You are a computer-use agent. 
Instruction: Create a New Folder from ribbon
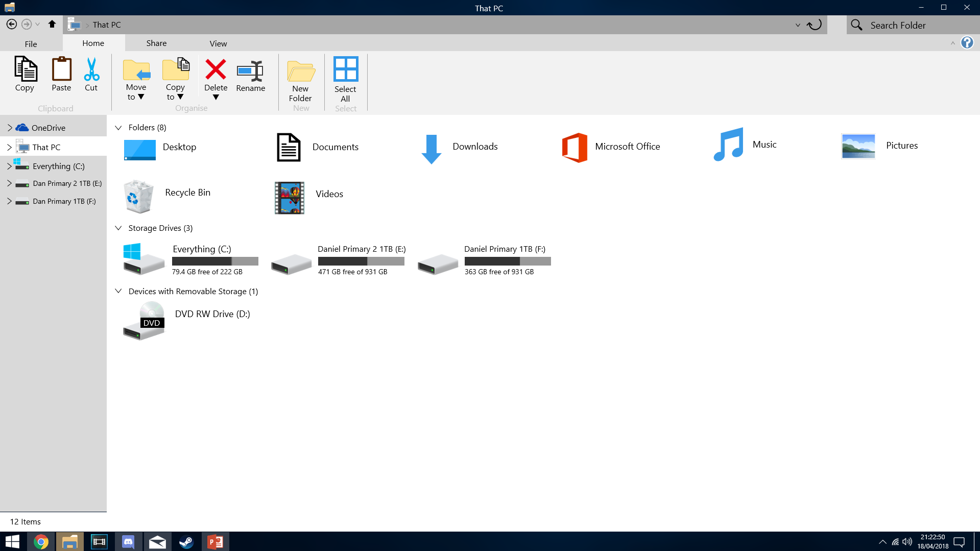pyautogui.click(x=301, y=71)
